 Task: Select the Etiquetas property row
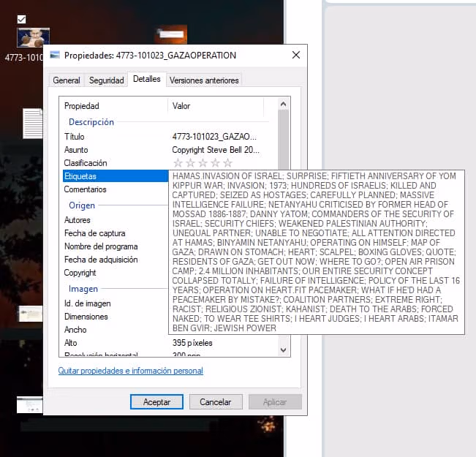coord(116,176)
